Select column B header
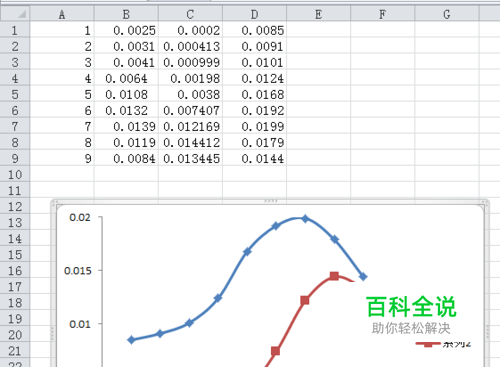Screen dimensions: 500x367 [x=126, y=14]
